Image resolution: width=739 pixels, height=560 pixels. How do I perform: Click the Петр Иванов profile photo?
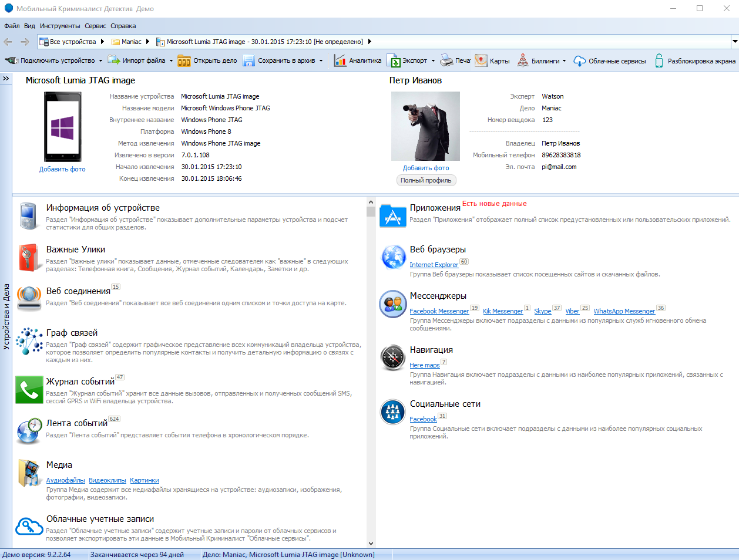(425, 126)
